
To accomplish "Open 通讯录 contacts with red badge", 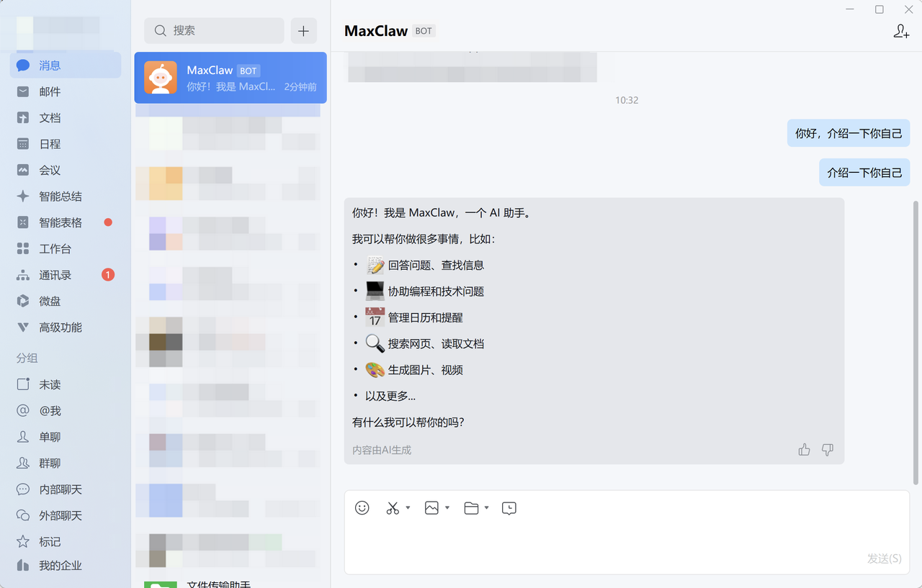I will point(55,275).
